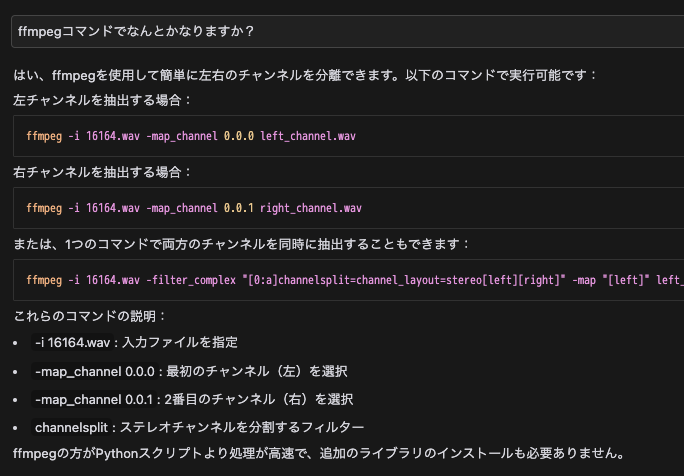Select the 0.0.0 value in first code block
684x476 pixels.
(x=239, y=136)
